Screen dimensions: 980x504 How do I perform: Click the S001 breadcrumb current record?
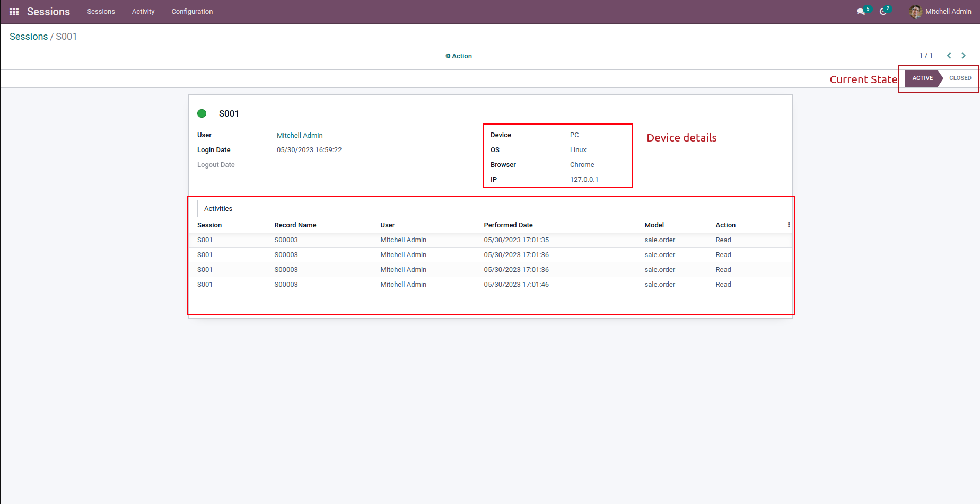click(x=66, y=37)
